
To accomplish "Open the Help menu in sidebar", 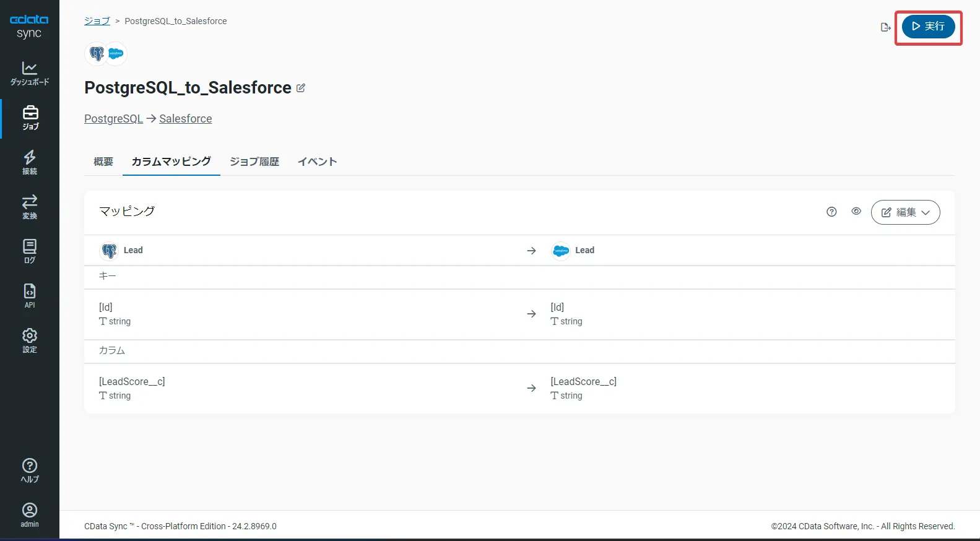I will pyautogui.click(x=30, y=470).
